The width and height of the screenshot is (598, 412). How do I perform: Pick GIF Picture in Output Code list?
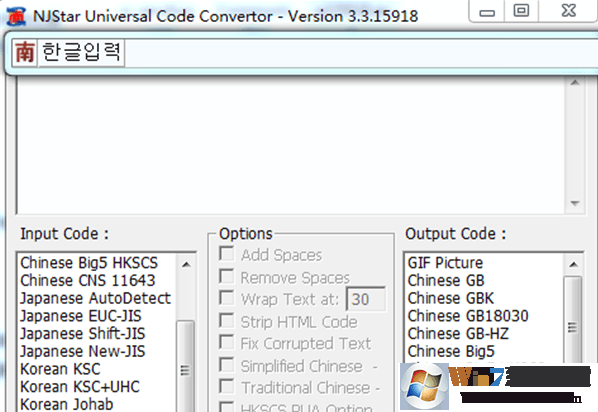[x=445, y=263]
